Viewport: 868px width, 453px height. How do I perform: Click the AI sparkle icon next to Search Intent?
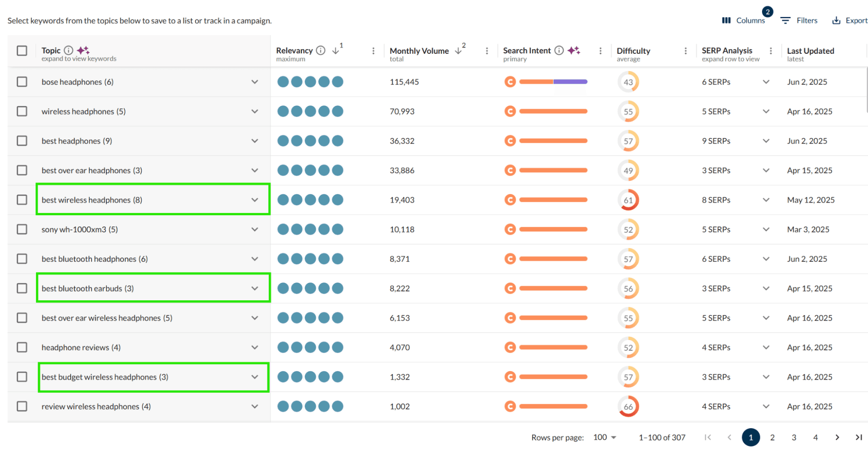click(574, 50)
